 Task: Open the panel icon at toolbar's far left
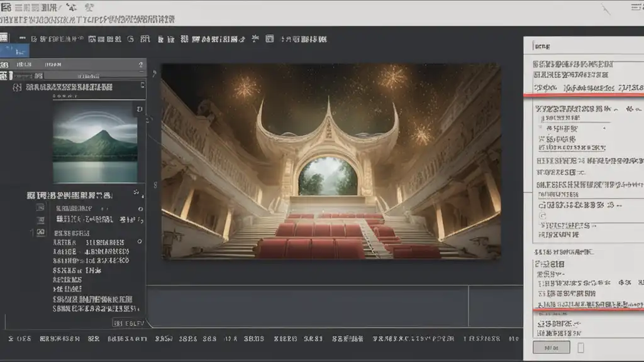(4, 38)
